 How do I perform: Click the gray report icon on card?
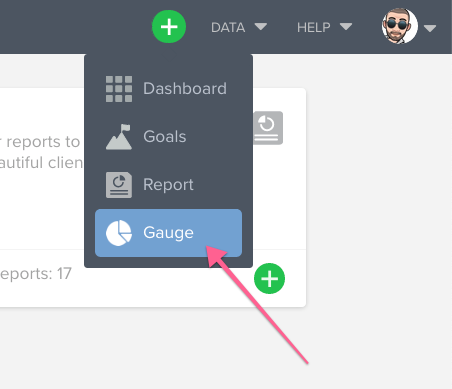pos(268,128)
